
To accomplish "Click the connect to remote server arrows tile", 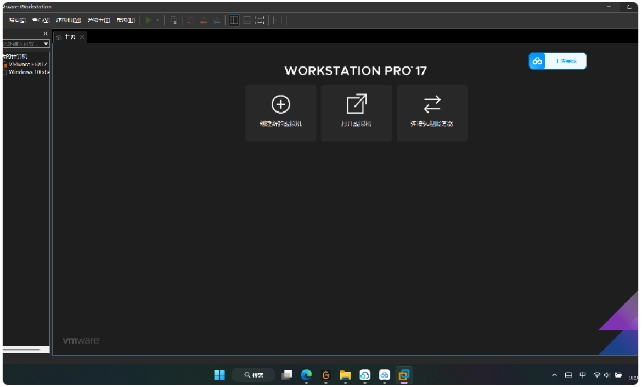I will (x=432, y=113).
